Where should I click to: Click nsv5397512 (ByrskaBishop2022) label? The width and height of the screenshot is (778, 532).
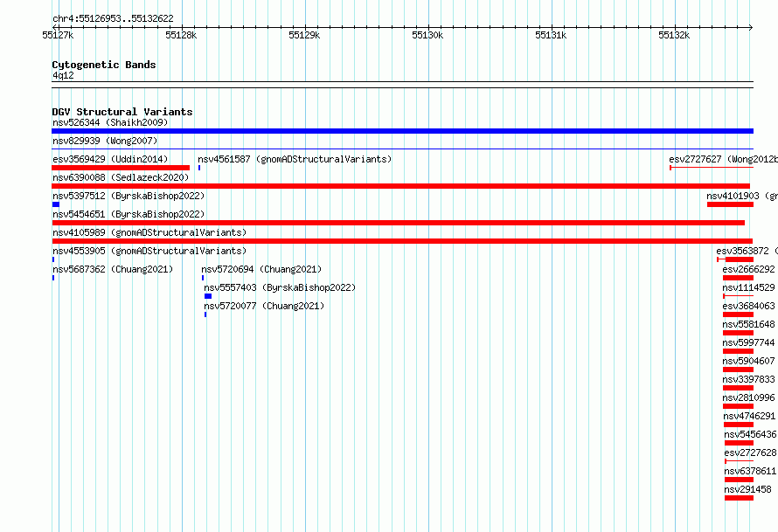(129, 196)
